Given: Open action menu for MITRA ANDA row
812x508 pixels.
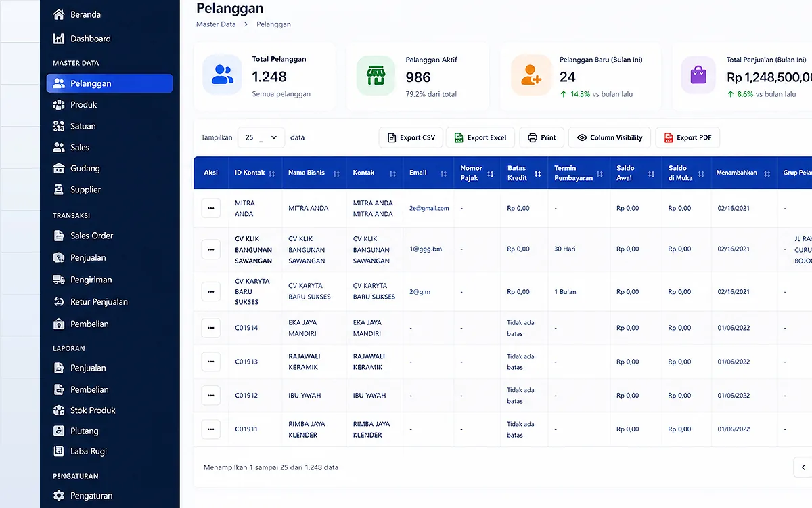Looking at the screenshot, I should point(211,208).
